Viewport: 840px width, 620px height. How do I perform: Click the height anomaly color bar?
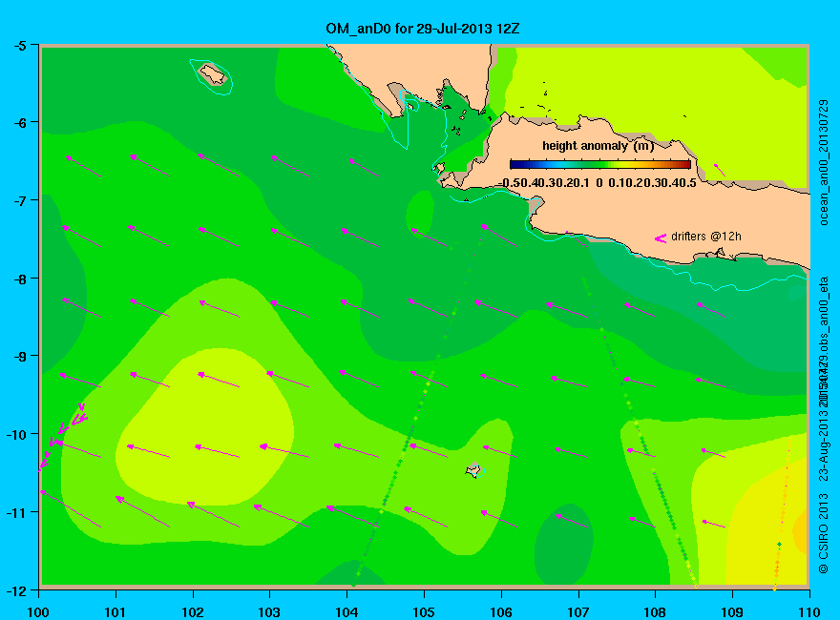(600, 164)
